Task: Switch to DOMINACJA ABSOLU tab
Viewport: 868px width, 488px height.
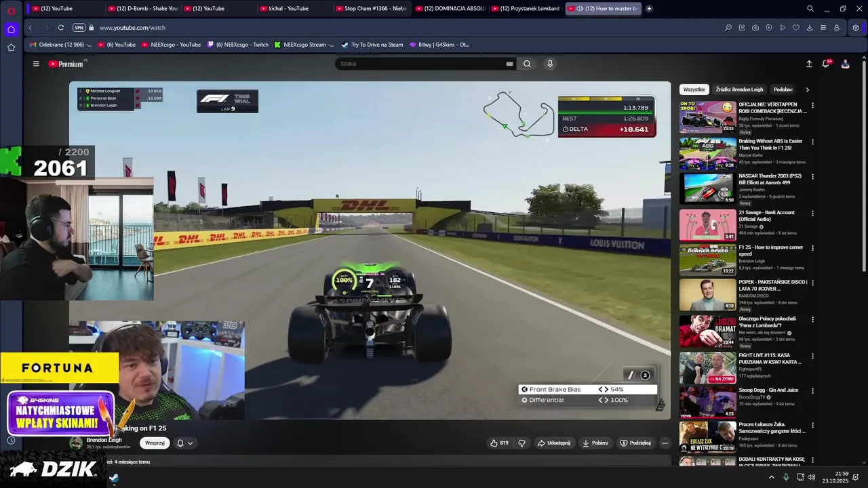Action: point(450,9)
